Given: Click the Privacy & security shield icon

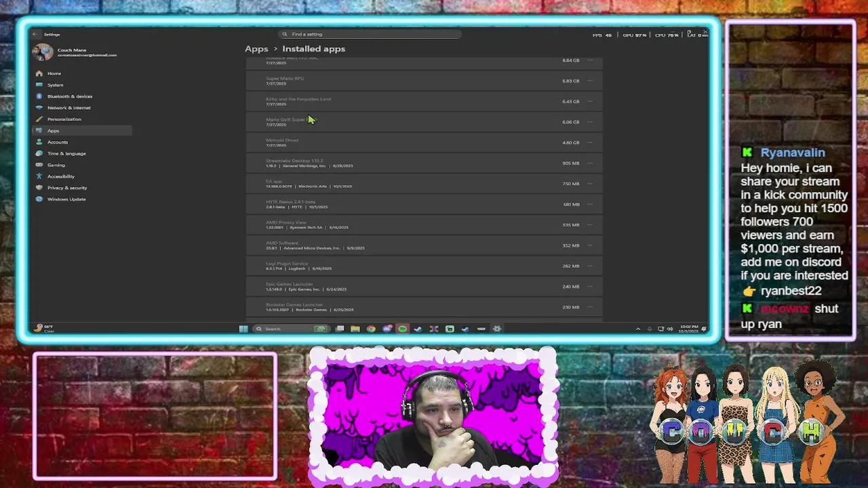Looking at the screenshot, I should point(39,188).
